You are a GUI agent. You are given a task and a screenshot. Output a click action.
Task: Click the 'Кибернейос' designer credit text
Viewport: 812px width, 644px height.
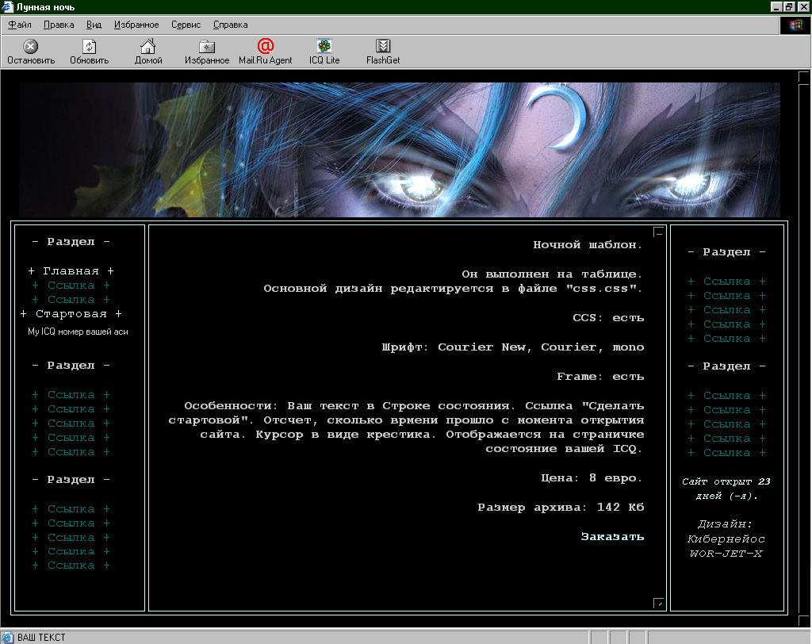pos(726,539)
